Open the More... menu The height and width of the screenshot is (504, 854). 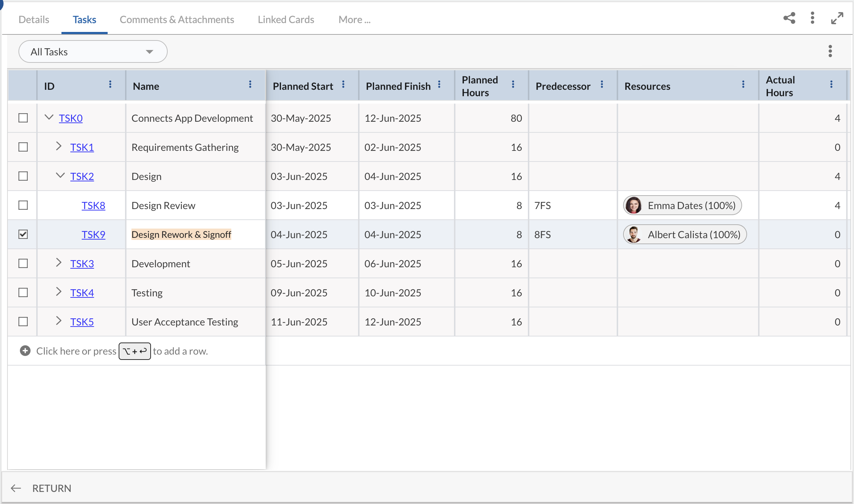pos(354,20)
